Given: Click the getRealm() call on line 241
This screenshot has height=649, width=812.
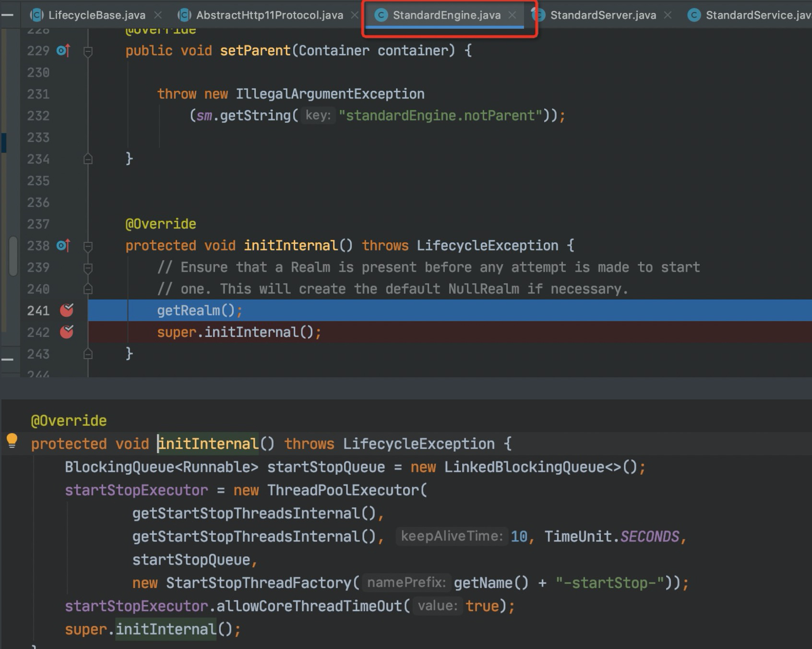Looking at the screenshot, I should (196, 311).
